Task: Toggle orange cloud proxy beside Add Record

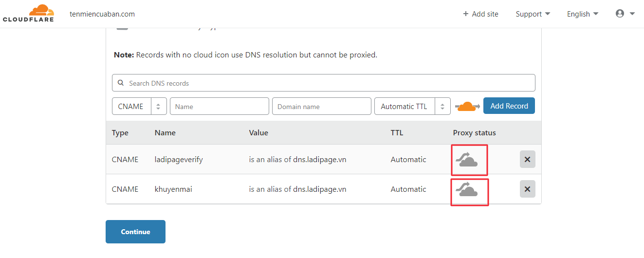Action: pos(467,106)
